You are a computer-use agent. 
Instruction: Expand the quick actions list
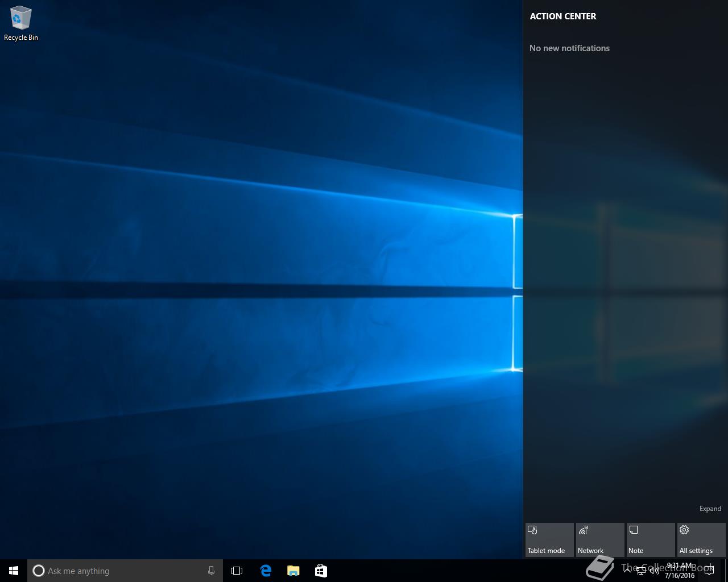pyautogui.click(x=710, y=509)
